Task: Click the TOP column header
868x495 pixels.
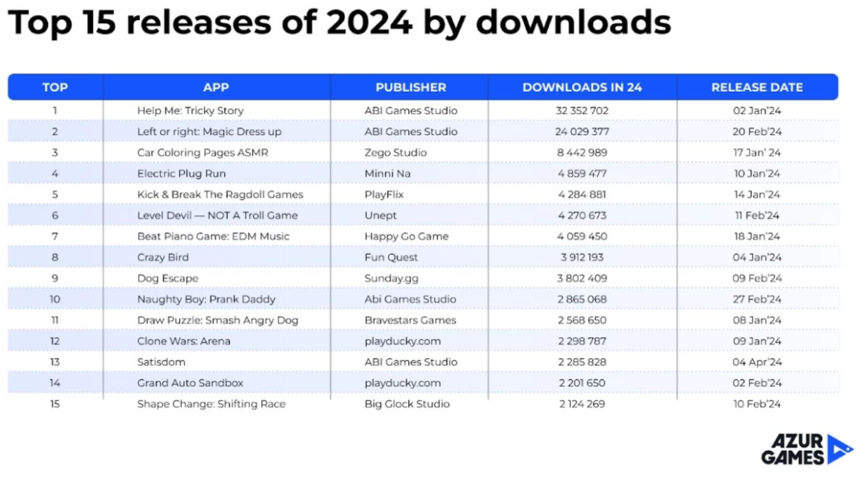Action: pyautogui.click(x=55, y=87)
